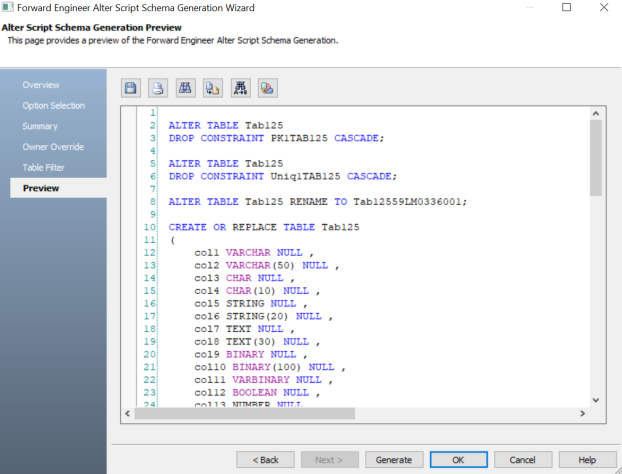Click the colored shapes editor options icon
622x474 pixels.
pyautogui.click(x=267, y=87)
